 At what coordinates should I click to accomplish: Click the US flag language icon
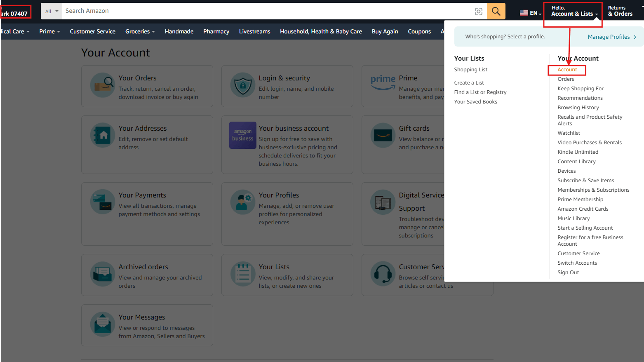(x=524, y=13)
